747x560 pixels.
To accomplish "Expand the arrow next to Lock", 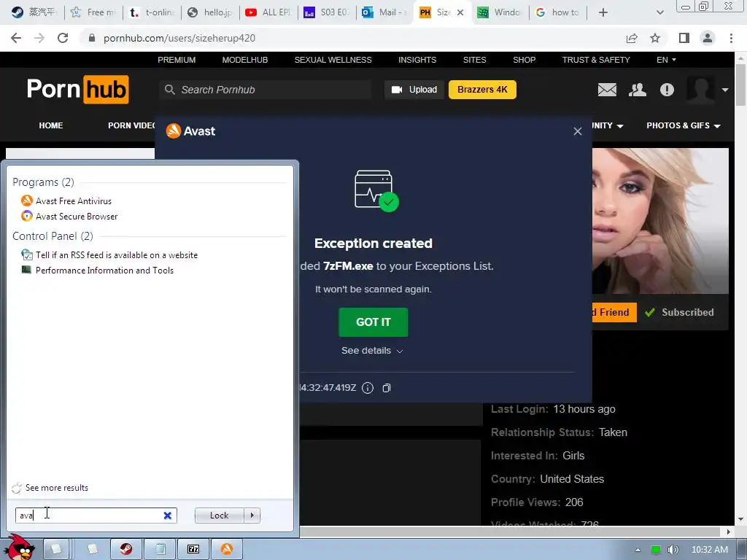I will [x=252, y=516].
